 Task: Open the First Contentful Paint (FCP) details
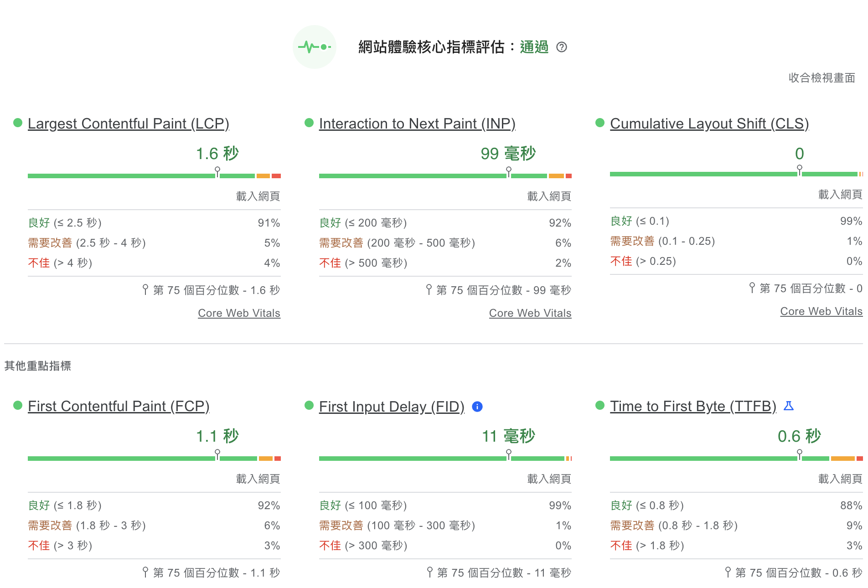tap(119, 406)
